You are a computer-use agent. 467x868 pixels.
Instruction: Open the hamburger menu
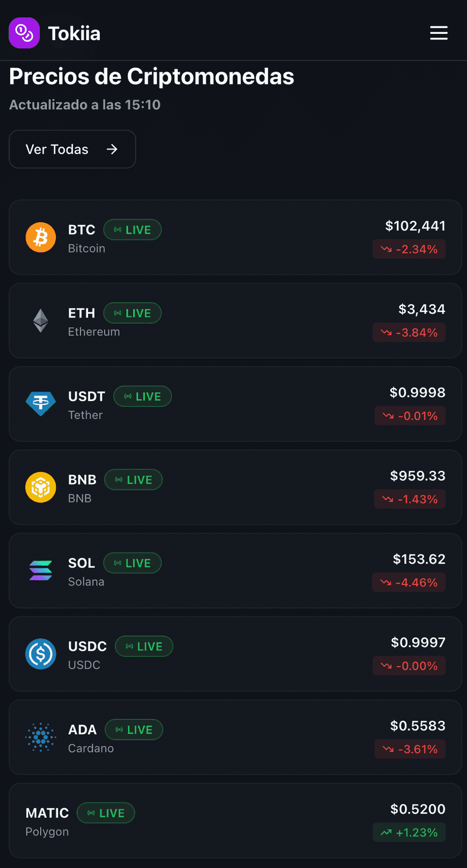[439, 33]
